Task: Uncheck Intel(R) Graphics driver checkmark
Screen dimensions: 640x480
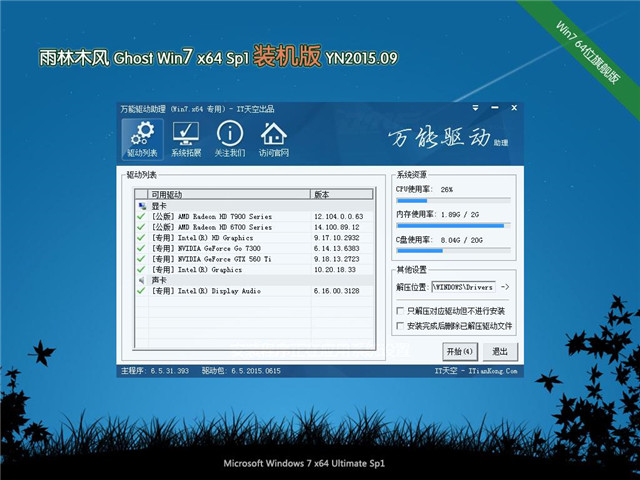Action: click(x=141, y=269)
